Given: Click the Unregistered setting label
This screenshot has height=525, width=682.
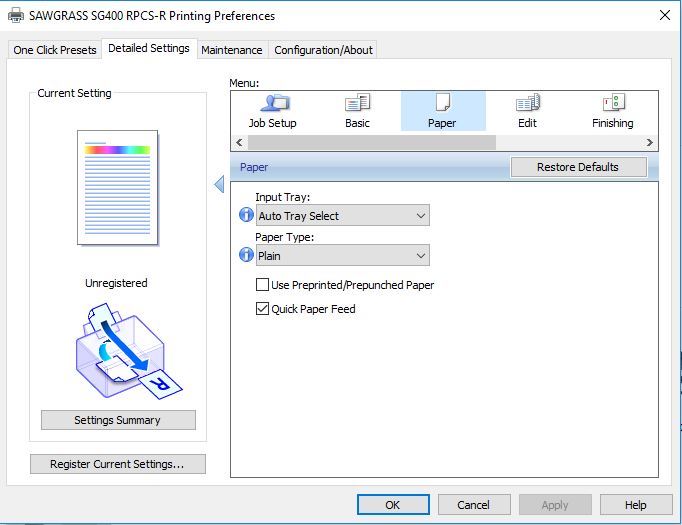Looking at the screenshot, I should click(x=116, y=283).
